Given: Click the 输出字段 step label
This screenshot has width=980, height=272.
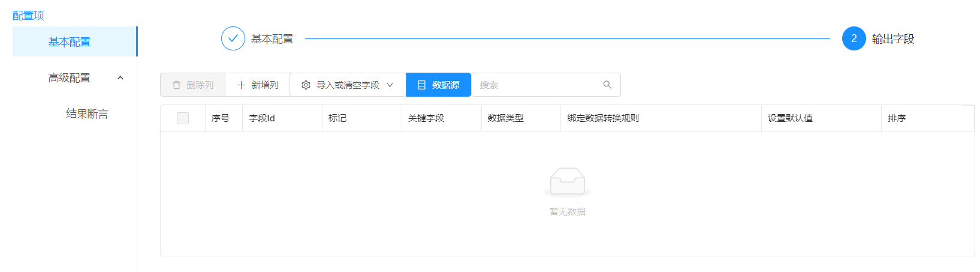Looking at the screenshot, I should 893,39.
